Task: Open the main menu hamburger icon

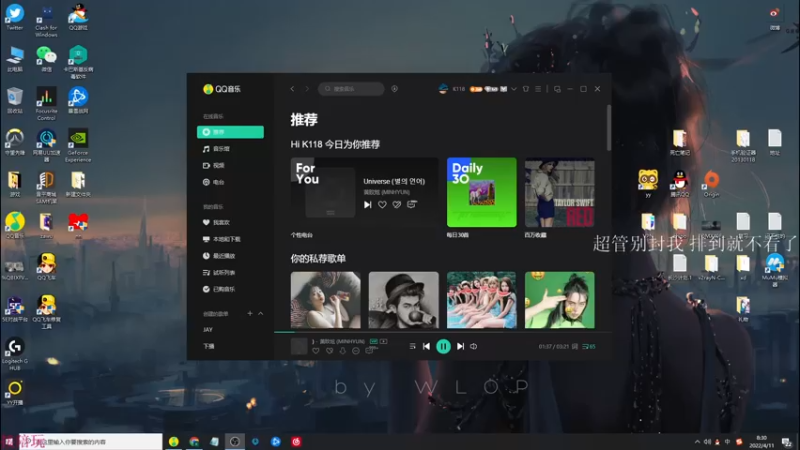Action: coord(538,89)
